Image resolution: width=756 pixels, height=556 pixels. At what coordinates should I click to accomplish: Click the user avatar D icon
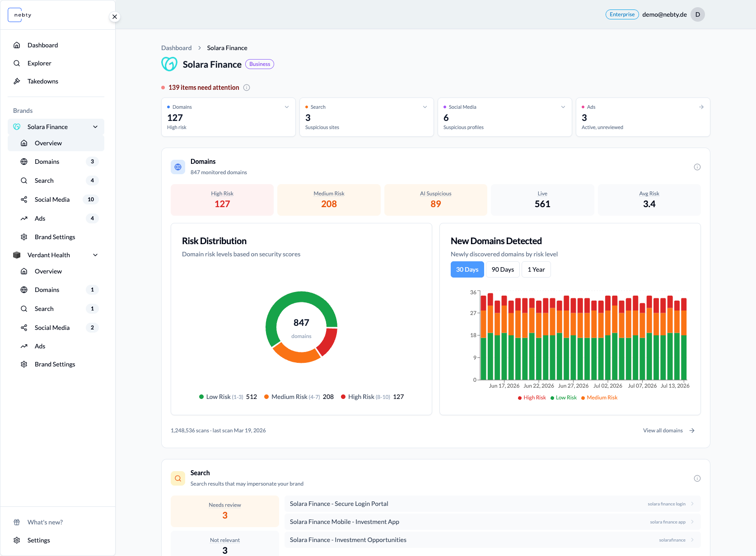698,14
